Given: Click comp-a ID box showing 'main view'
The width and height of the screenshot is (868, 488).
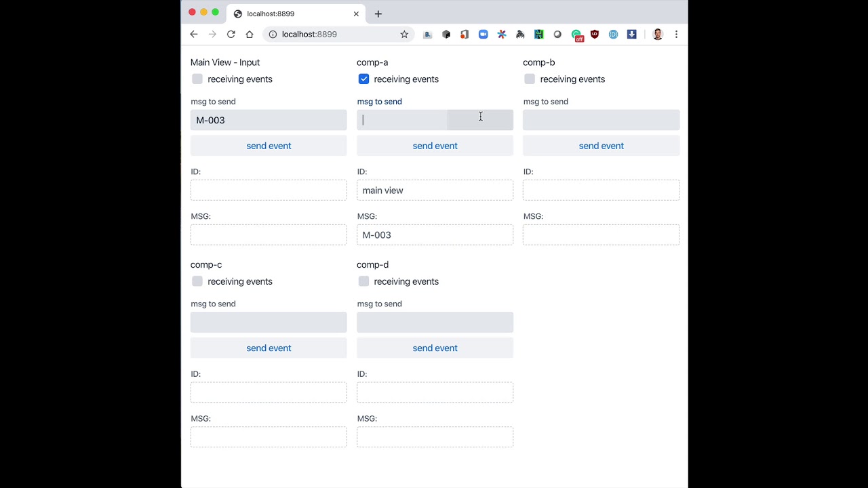Looking at the screenshot, I should click(x=435, y=190).
